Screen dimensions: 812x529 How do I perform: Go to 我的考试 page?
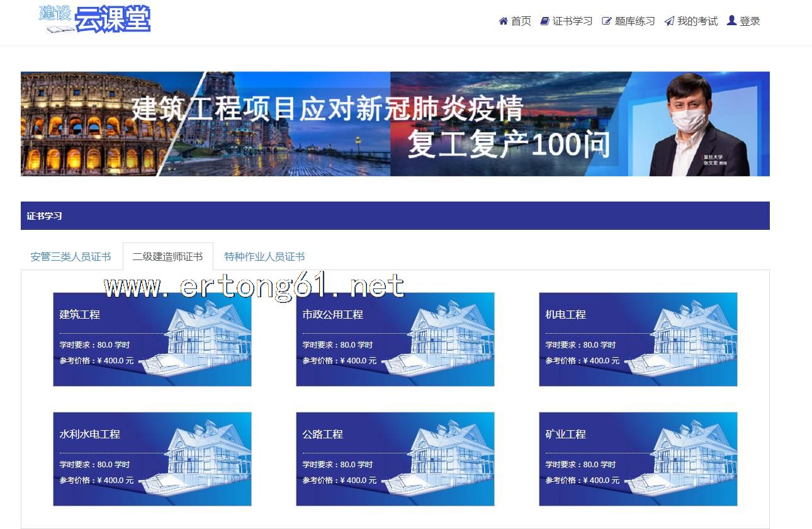697,21
